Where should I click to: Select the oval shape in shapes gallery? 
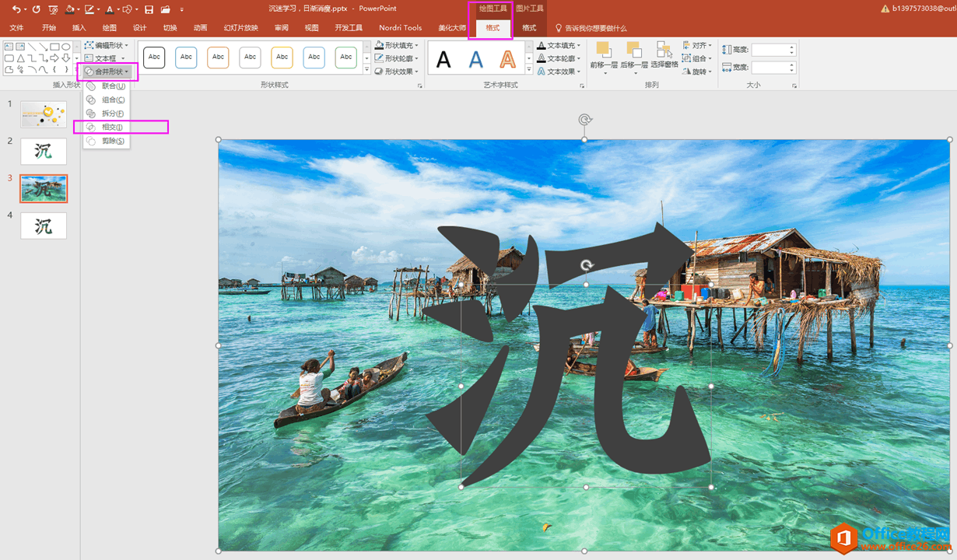coord(66,47)
